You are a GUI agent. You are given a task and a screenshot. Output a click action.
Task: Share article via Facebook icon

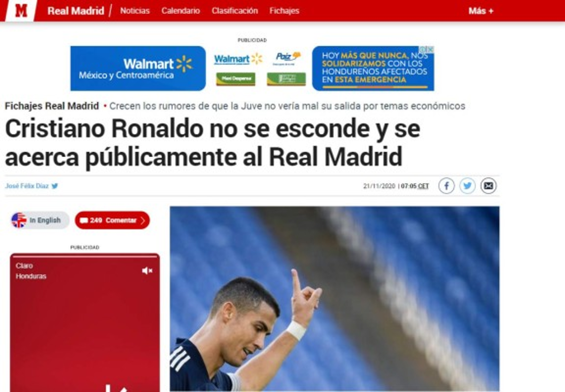click(x=446, y=186)
